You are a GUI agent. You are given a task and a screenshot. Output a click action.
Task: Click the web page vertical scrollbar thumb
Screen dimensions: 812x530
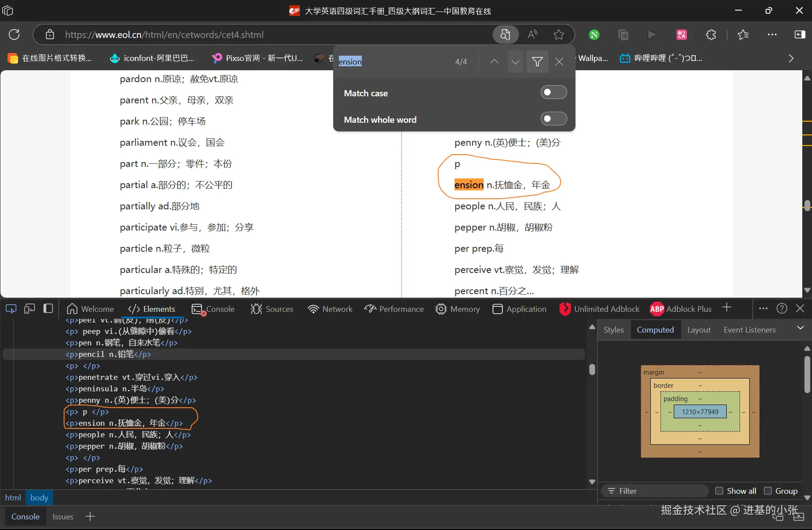point(807,206)
